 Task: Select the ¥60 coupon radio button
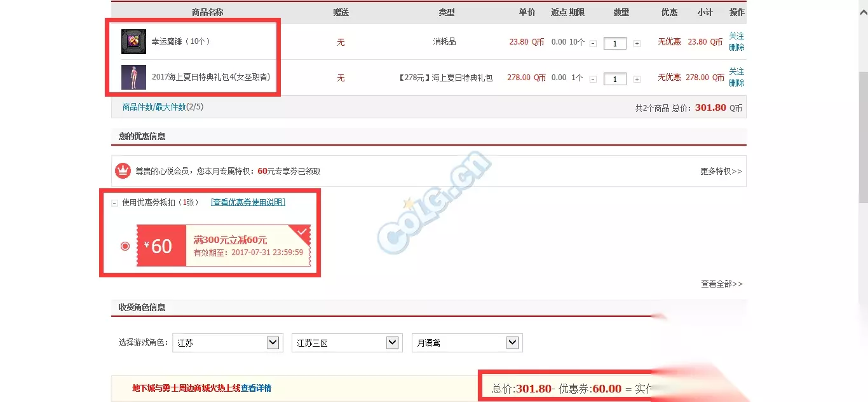[x=125, y=246]
